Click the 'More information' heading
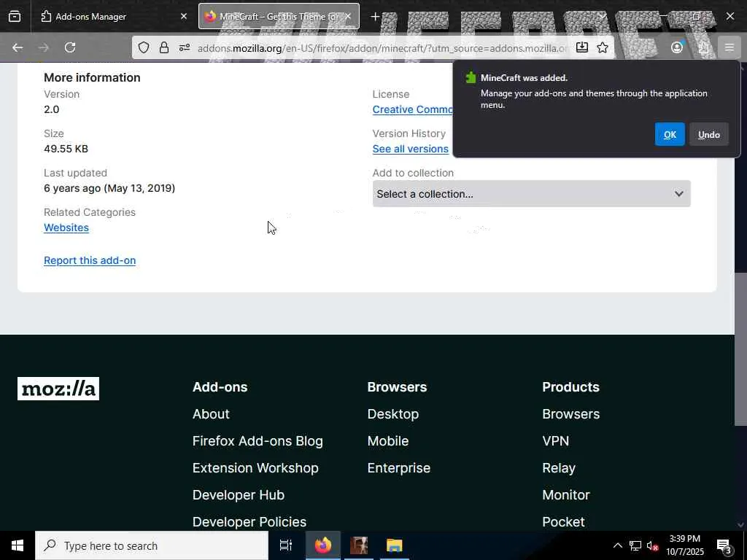The width and height of the screenshot is (747, 560). coord(92,77)
